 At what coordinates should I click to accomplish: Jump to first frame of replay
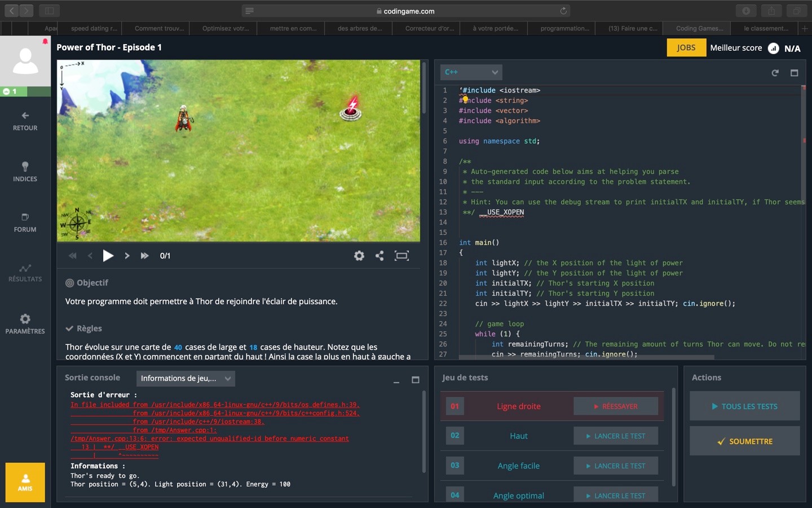tap(73, 256)
